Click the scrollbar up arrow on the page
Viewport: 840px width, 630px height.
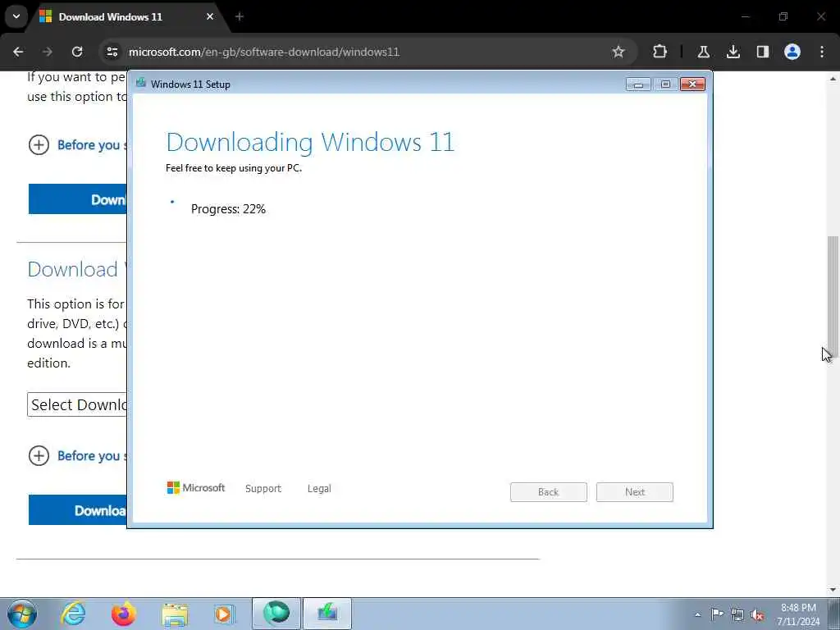[x=833, y=79]
